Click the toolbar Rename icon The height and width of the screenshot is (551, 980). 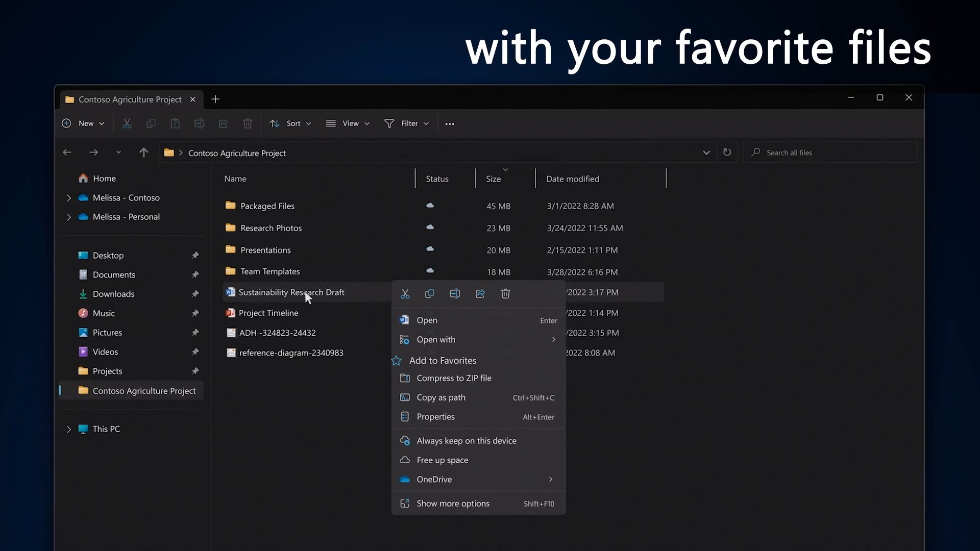199,123
